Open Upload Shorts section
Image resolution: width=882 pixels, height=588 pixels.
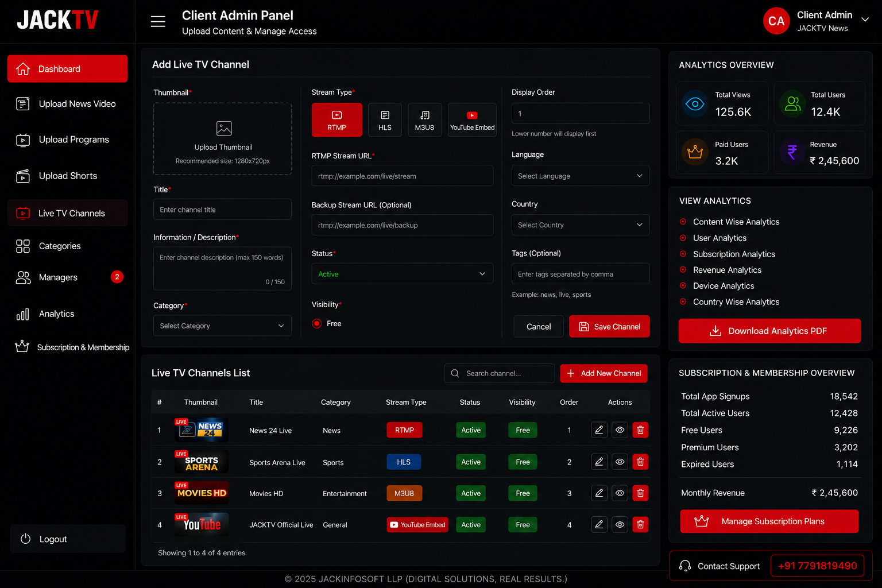(x=67, y=176)
